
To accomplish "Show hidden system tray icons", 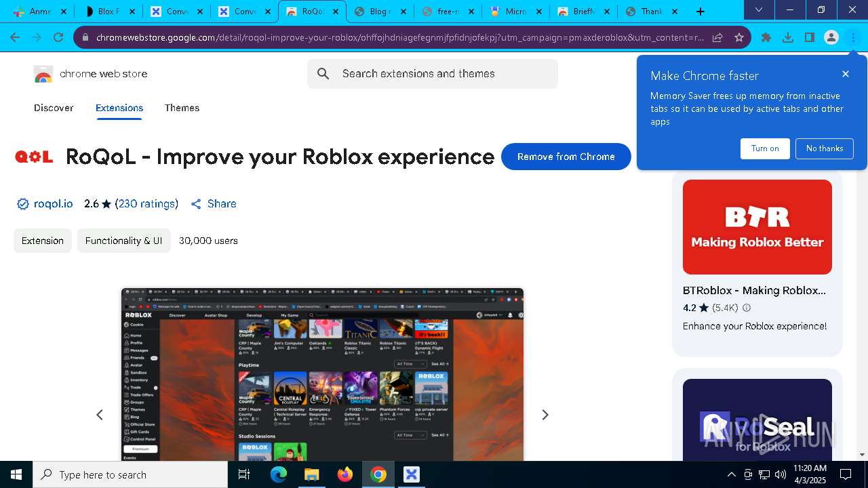I will tap(731, 474).
